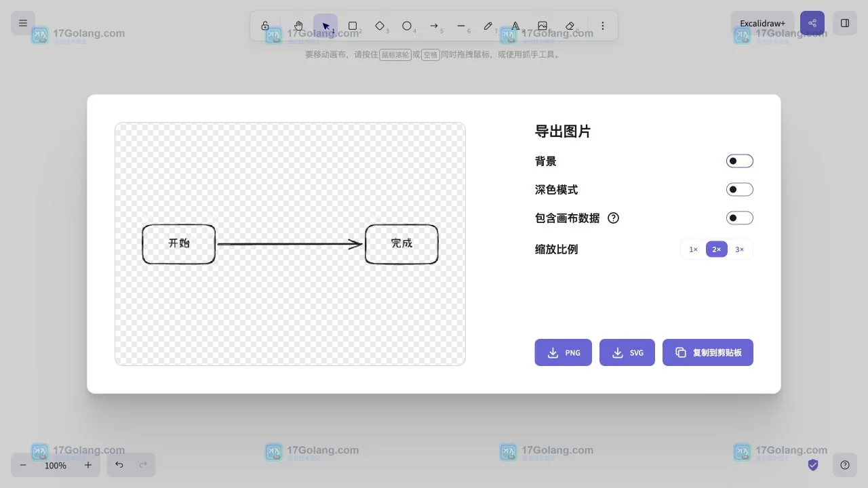The image size is (868, 488).
Task: Select 1× scale option
Action: pyautogui.click(x=694, y=249)
